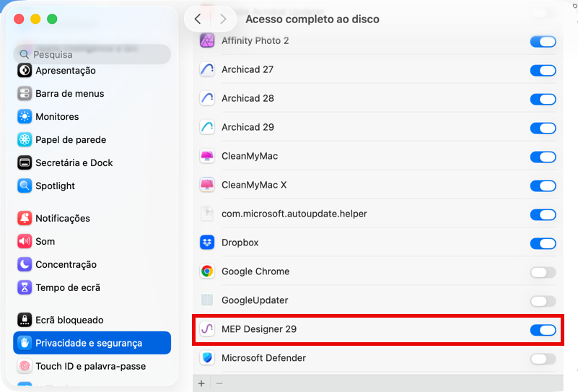Click the MEP Designer 29 app icon

207,329
